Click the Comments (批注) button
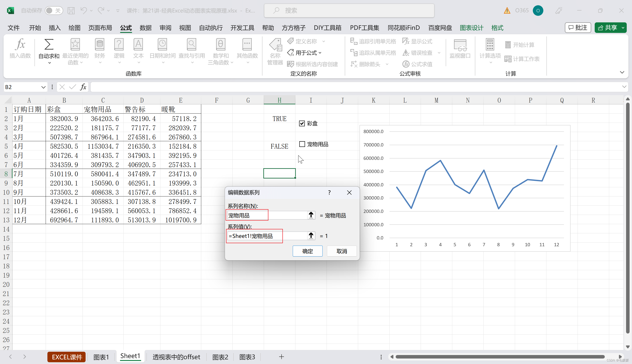 coord(578,28)
